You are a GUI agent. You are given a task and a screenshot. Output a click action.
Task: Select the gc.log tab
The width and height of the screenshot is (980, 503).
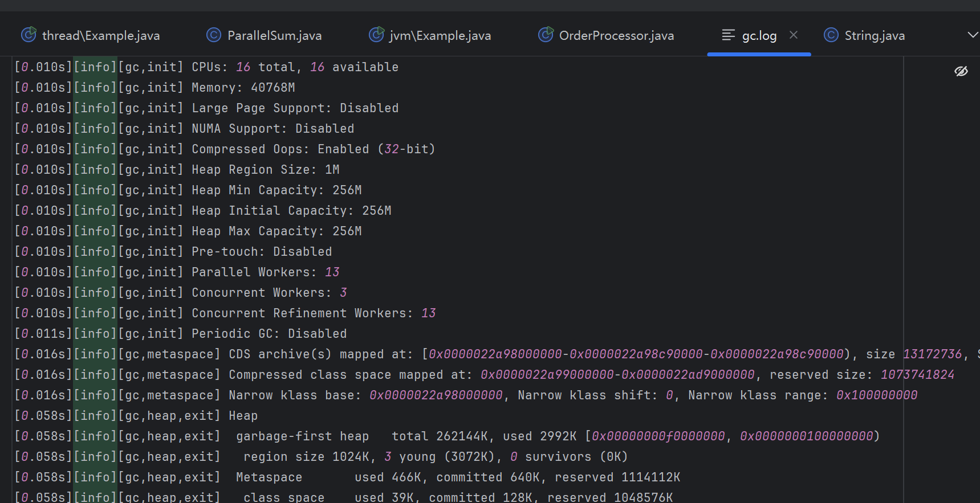pyautogui.click(x=759, y=35)
